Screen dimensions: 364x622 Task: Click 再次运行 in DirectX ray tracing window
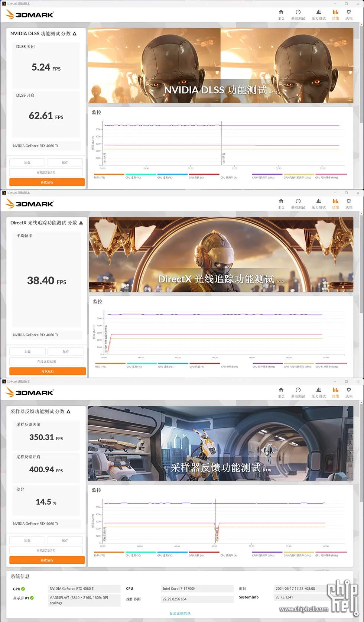[48, 371]
